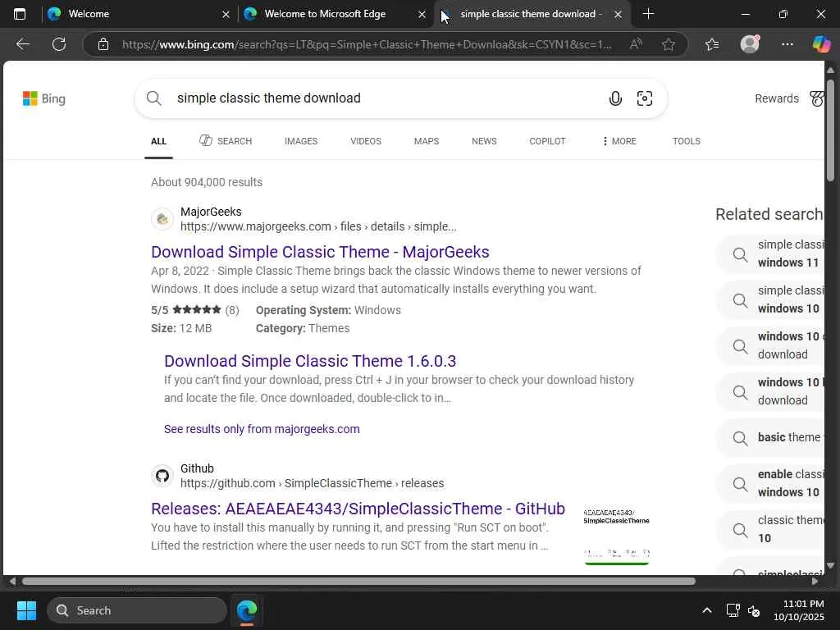The image size is (840, 630).
Task: Close the first Welcome tab
Action: [226, 15]
